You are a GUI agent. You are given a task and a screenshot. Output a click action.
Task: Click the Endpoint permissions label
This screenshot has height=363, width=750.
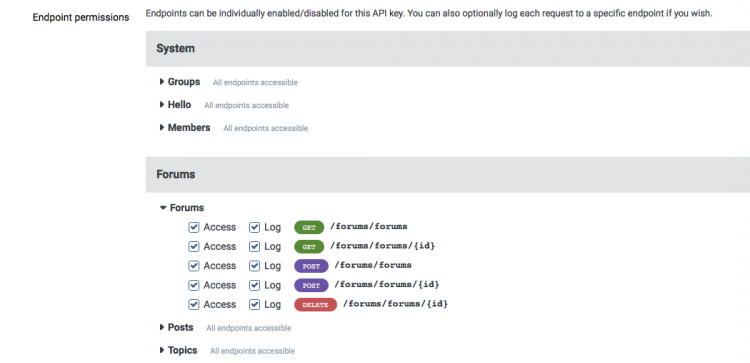(81, 18)
